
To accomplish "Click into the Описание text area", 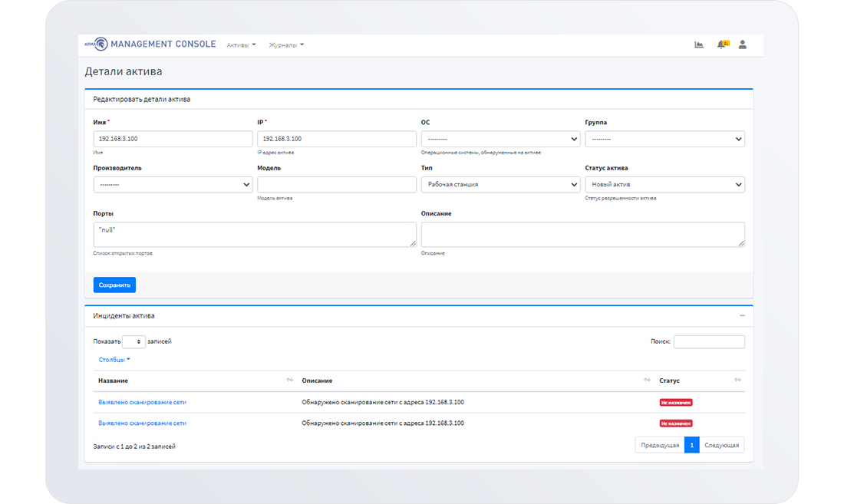I will click(x=583, y=235).
